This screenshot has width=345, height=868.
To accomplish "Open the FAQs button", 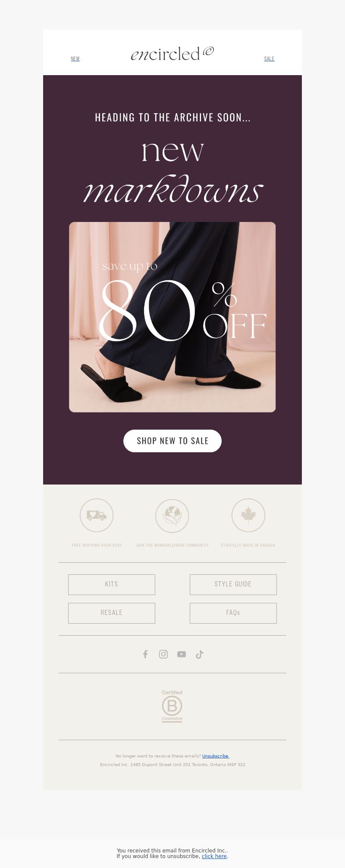I will point(233,613).
